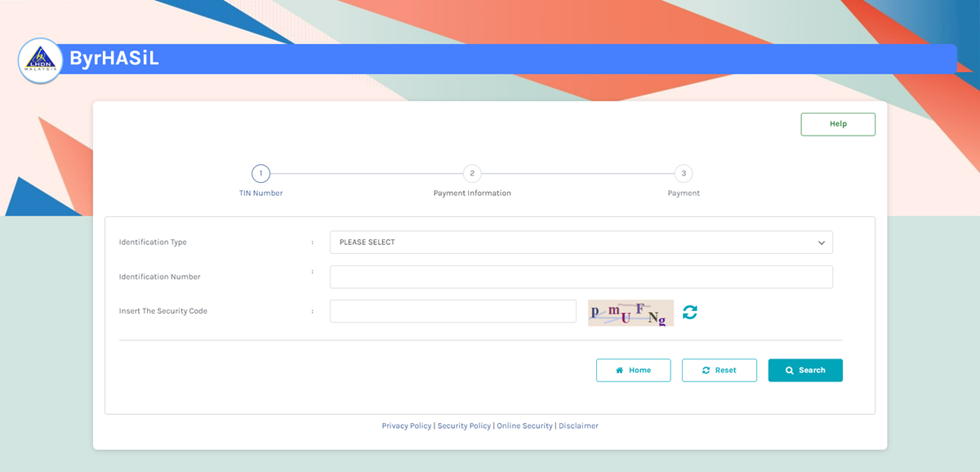Open the Security Policy link

click(x=464, y=425)
